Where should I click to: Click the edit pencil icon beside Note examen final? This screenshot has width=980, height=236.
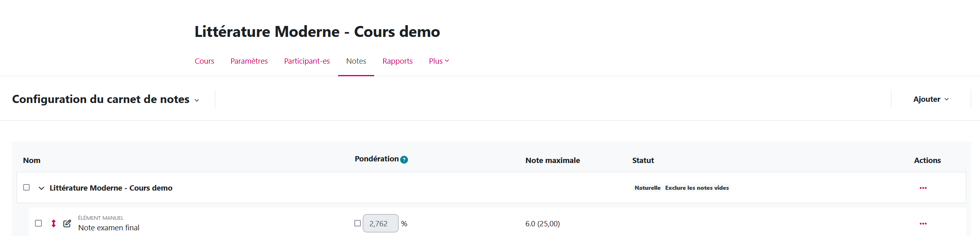click(67, 223)
